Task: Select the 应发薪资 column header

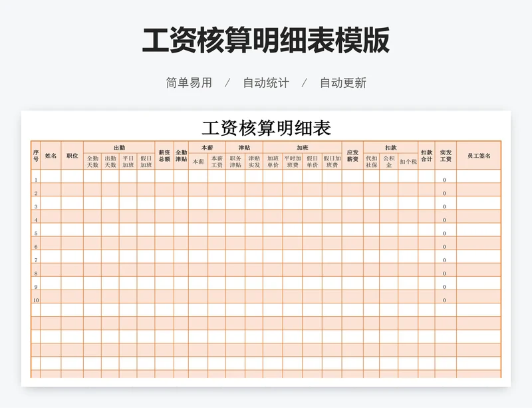Action: pos(352,156)
